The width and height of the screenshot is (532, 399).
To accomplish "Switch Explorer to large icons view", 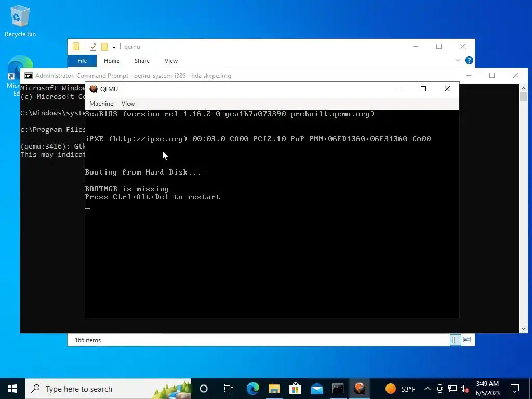I will tap(467, 340).
